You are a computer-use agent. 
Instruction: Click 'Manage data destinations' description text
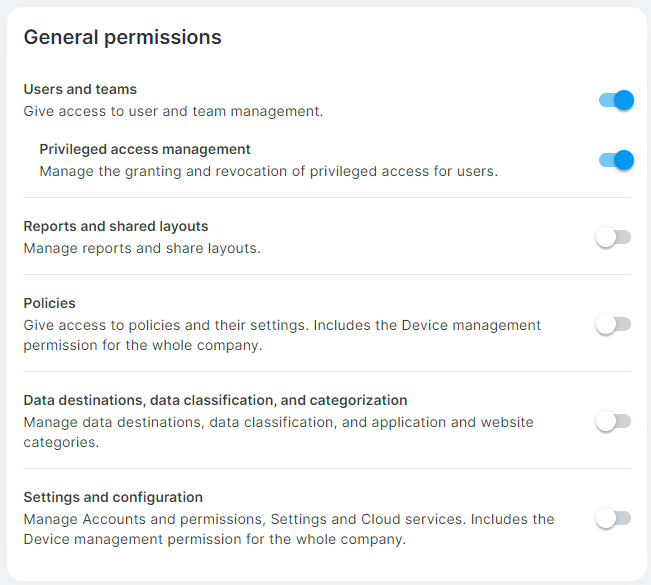pos(279,432)
